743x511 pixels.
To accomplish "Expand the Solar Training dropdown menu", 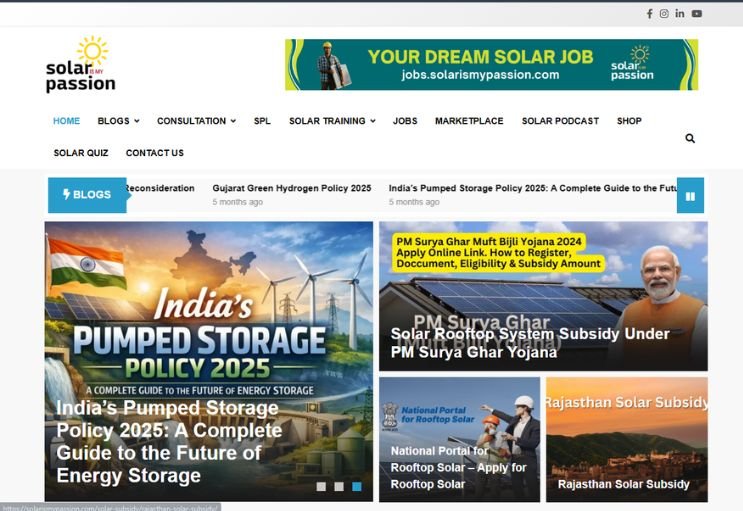I will click(332, 121).
